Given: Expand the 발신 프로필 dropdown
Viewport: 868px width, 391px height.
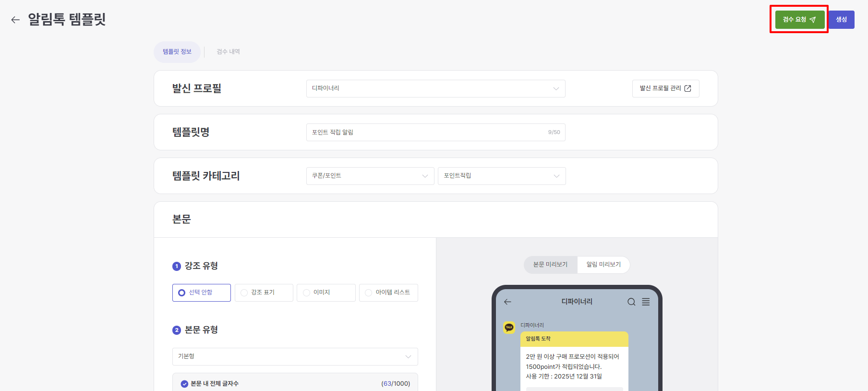Looking at the screenshot, I should (x=435, y=88).
